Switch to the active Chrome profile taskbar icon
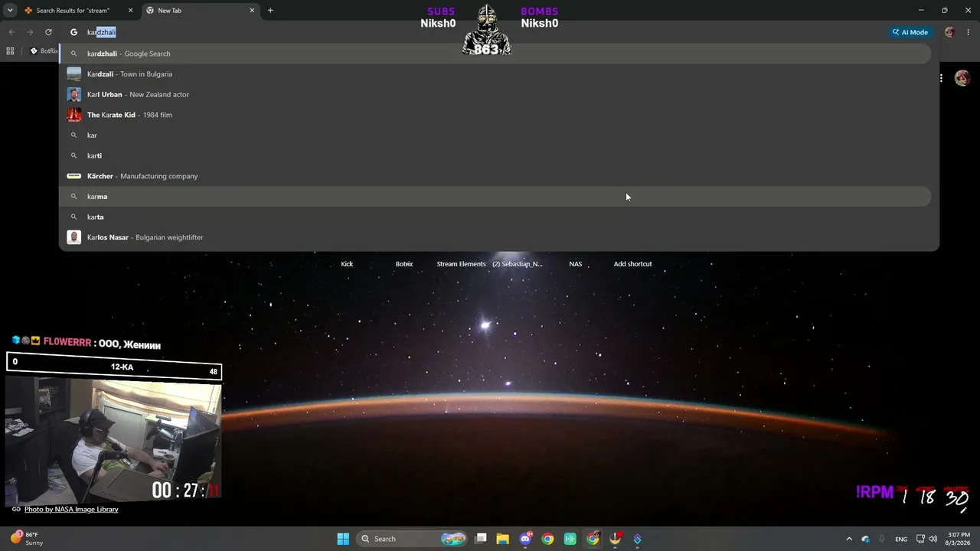Image resolution: width=980 pixels, height=551 pixels. pos(593,539)
